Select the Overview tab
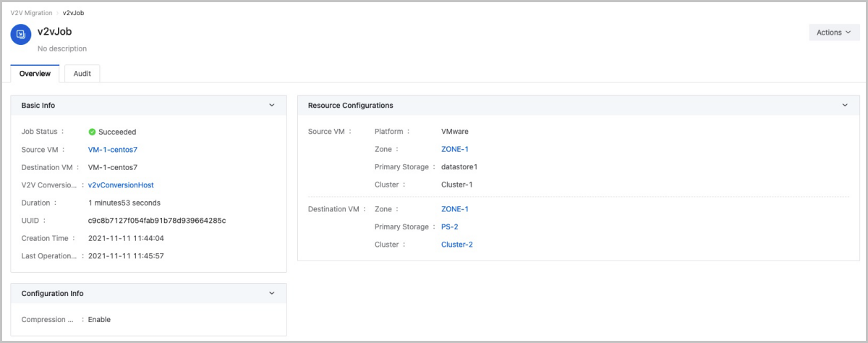The height and width of the screenshot is (343, 868). tap(35, 74)
